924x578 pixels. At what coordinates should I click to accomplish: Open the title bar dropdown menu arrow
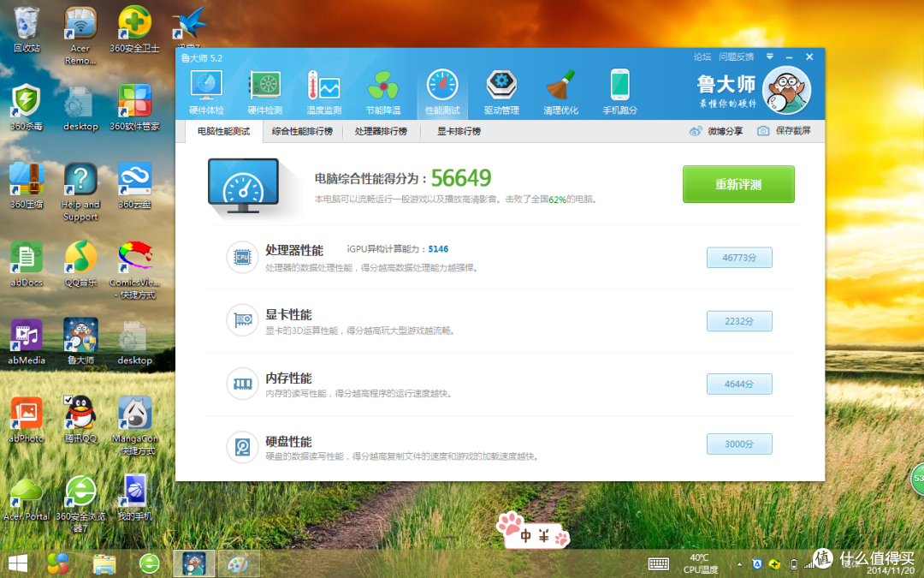click(x=770, y=57)
